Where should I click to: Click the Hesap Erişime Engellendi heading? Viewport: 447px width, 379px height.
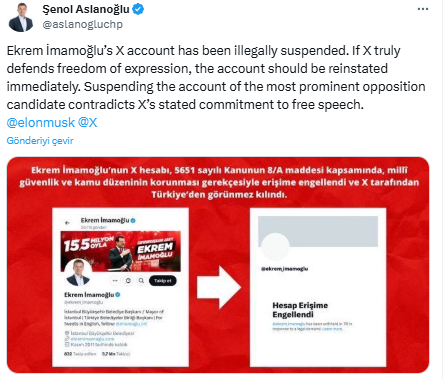click(x=300, y=310)
